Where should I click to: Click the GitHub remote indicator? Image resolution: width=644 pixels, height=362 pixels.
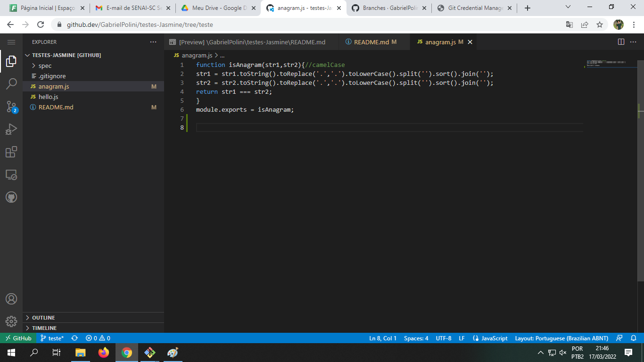click(18, 338)
